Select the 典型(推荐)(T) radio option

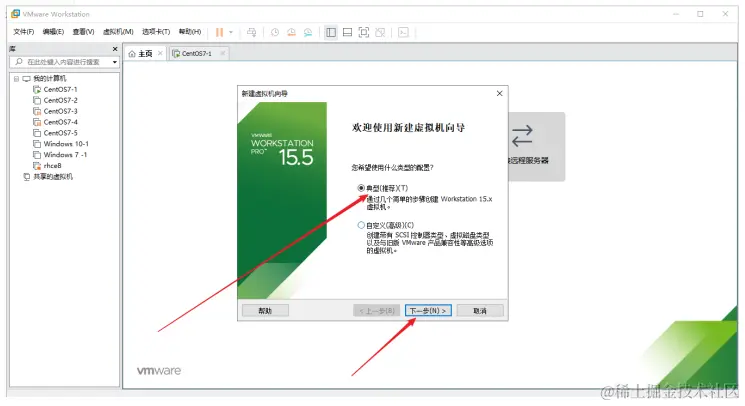[x=361, y=188]
